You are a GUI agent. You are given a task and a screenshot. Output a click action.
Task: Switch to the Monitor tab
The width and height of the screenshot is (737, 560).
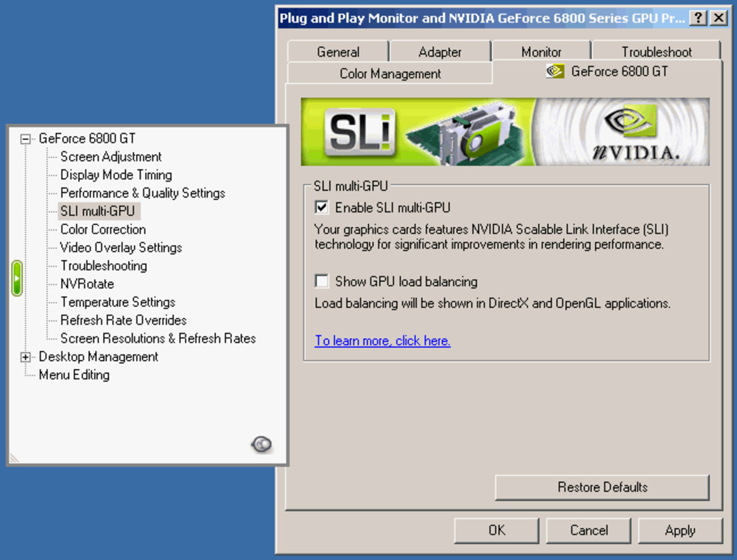(541, 52)
